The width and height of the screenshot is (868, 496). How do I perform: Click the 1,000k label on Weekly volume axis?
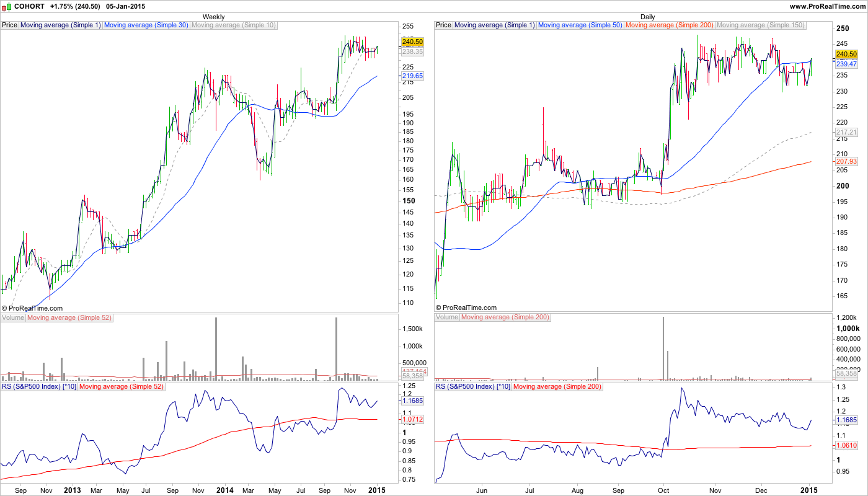412,347
